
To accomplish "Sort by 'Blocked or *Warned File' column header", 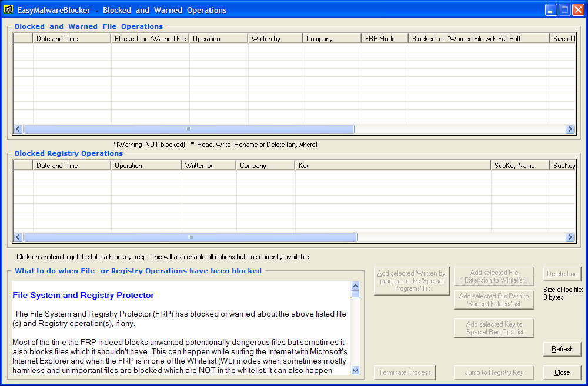I will (150, 38).
